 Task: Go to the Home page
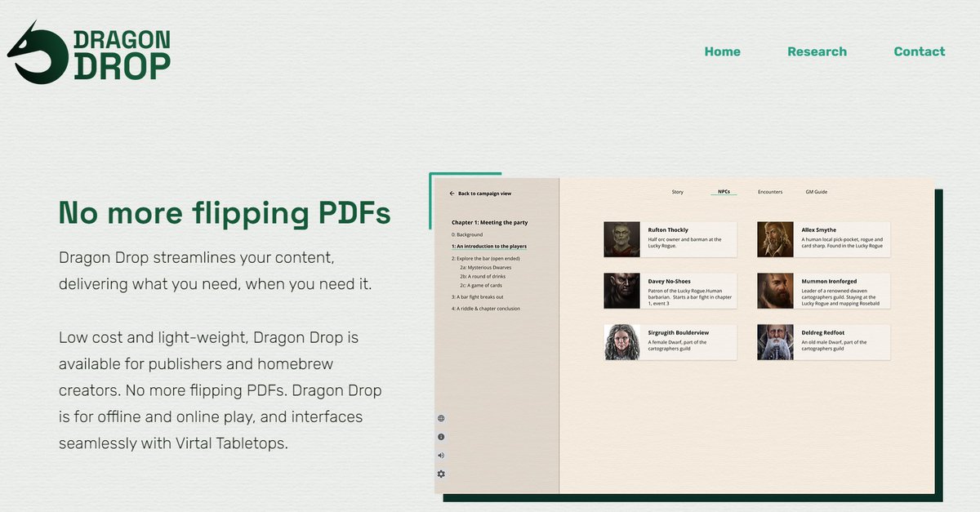coord(722,51)
